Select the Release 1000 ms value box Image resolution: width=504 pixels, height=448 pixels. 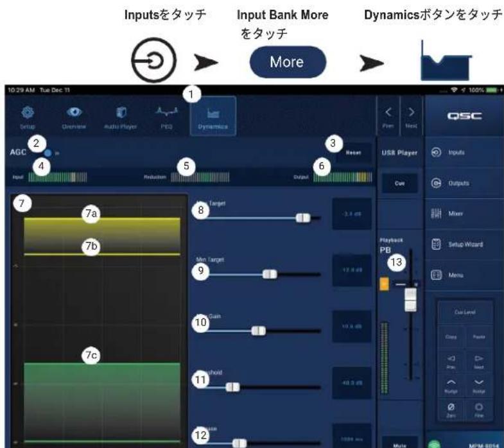[352, 436]
